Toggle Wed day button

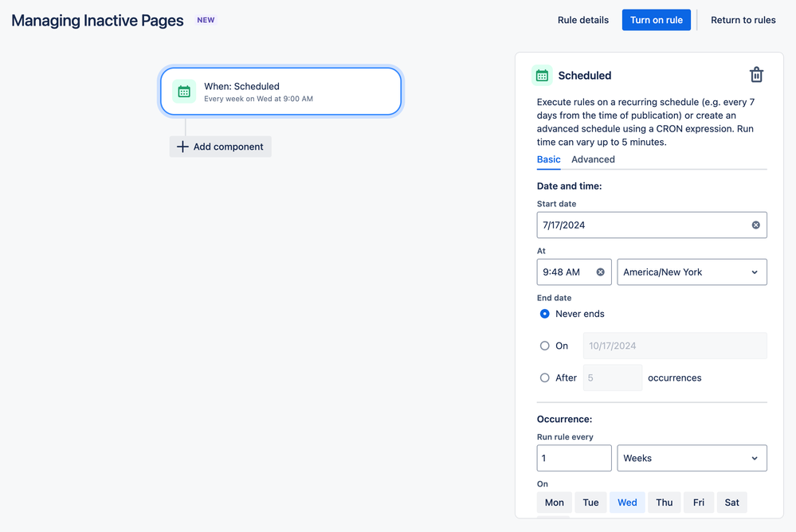coord(627,503)
